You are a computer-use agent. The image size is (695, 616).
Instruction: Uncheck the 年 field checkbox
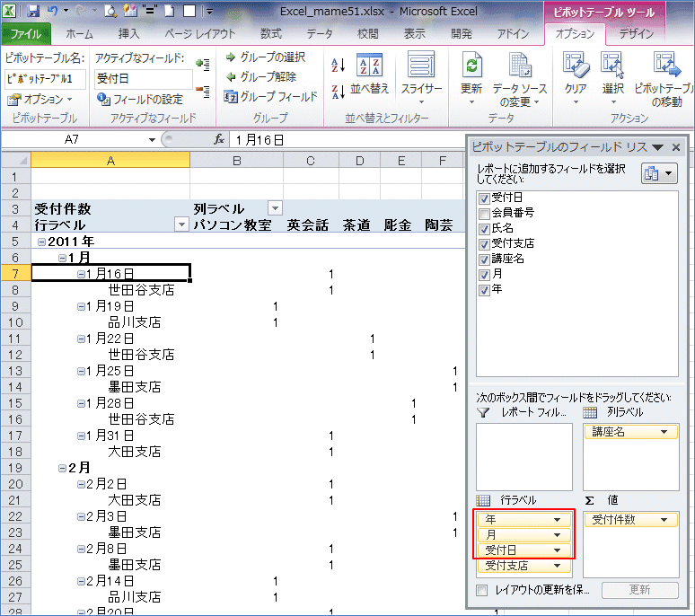coord(484,290)
